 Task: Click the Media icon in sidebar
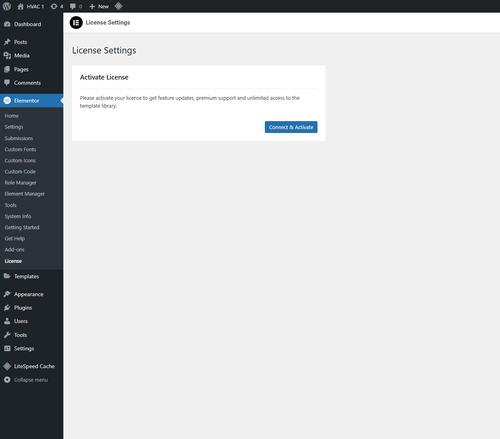tap(7, 56)
